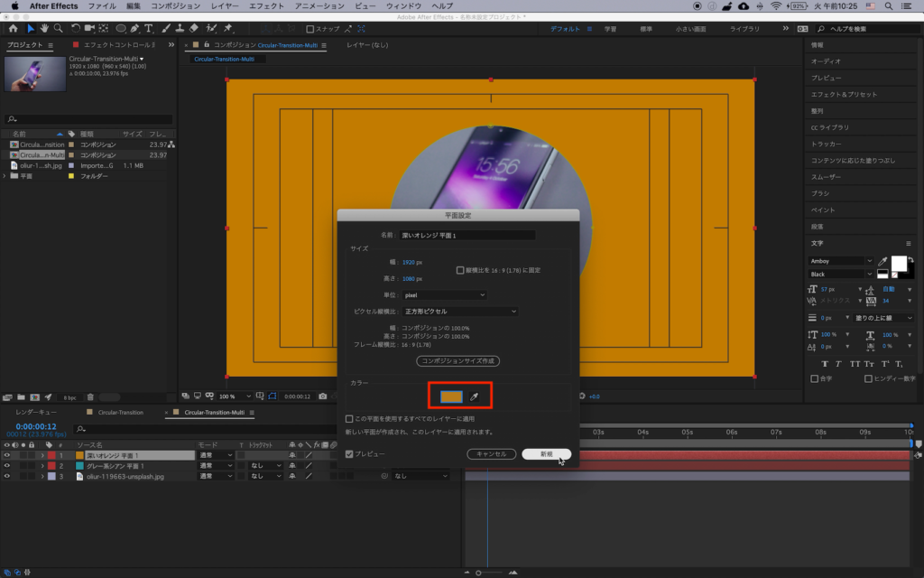Click the キャンセル button
This screenshot has height=578, width=924.
[491, 453]
